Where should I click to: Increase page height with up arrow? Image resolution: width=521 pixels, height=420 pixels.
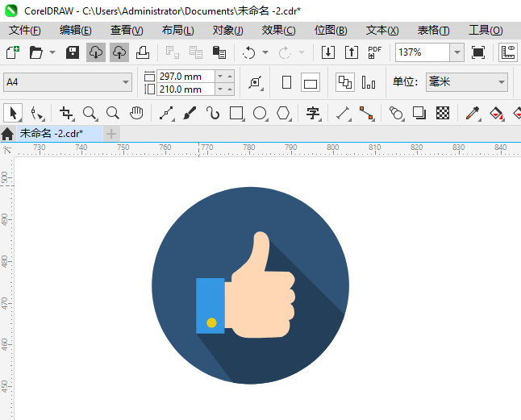230,89
